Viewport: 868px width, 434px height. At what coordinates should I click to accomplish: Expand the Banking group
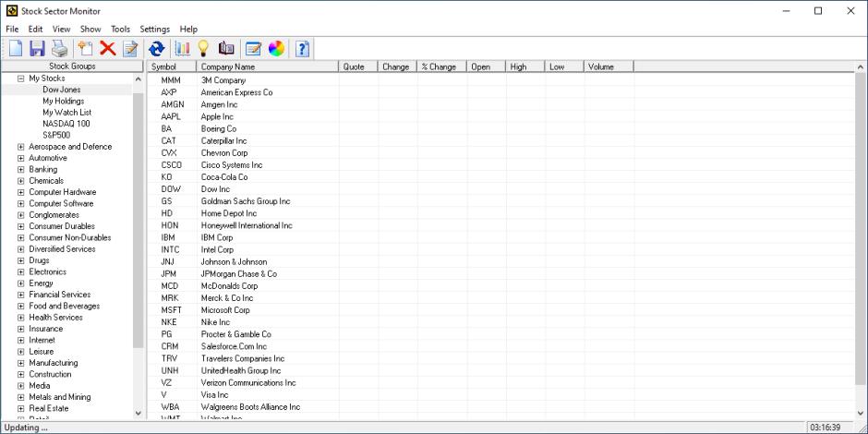tap(21, 169)
